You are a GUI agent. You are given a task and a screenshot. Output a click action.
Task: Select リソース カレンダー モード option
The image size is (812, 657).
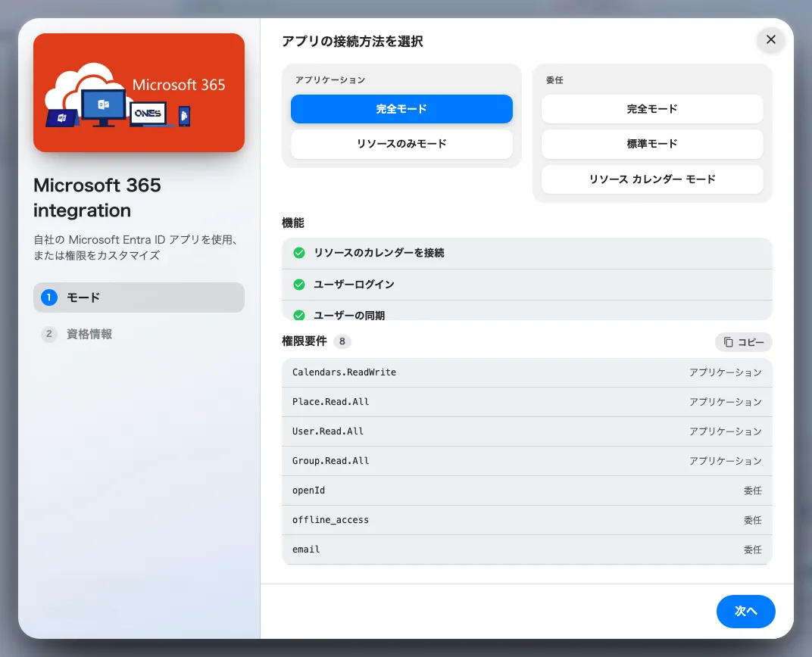click(x=652, y=179)
